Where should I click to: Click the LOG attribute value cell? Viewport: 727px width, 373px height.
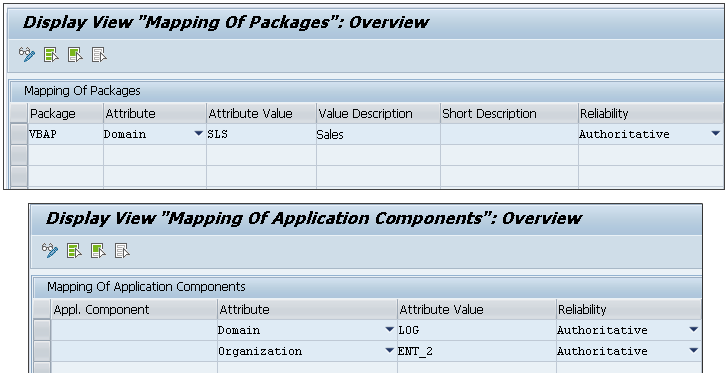[477, 330]
